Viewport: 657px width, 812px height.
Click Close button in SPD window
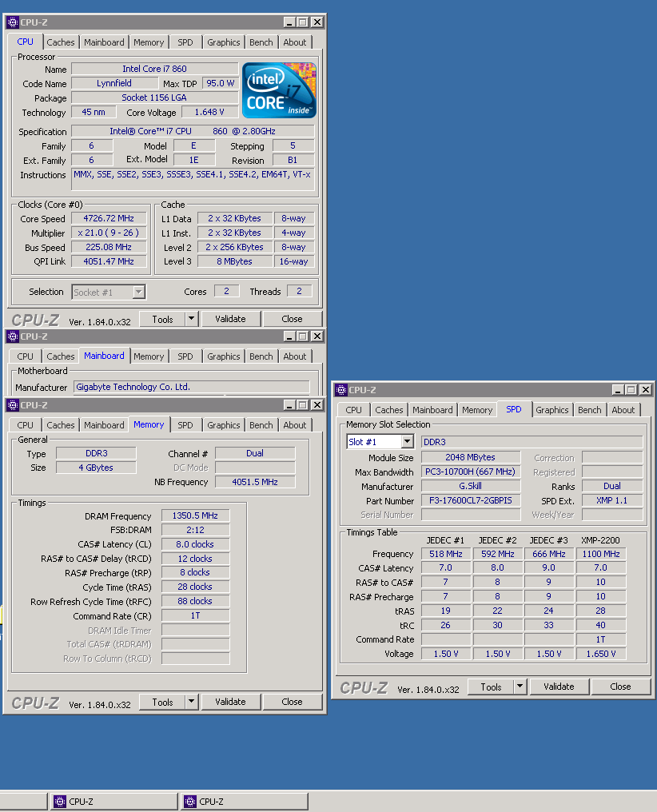[x=620, y=687]
